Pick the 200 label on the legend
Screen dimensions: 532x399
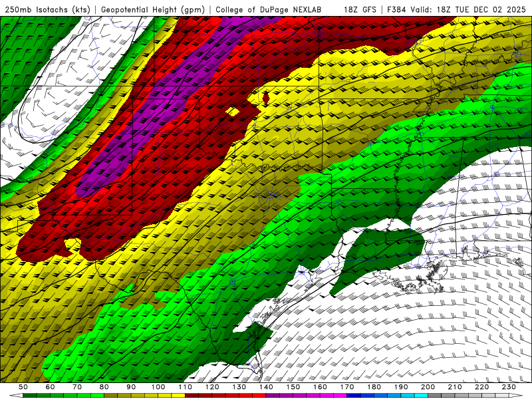point(428,387)
